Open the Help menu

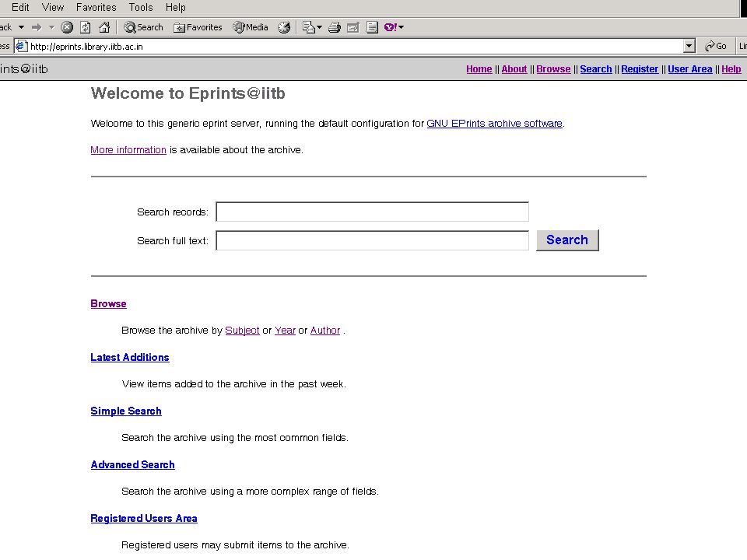[x=175, y=7]
